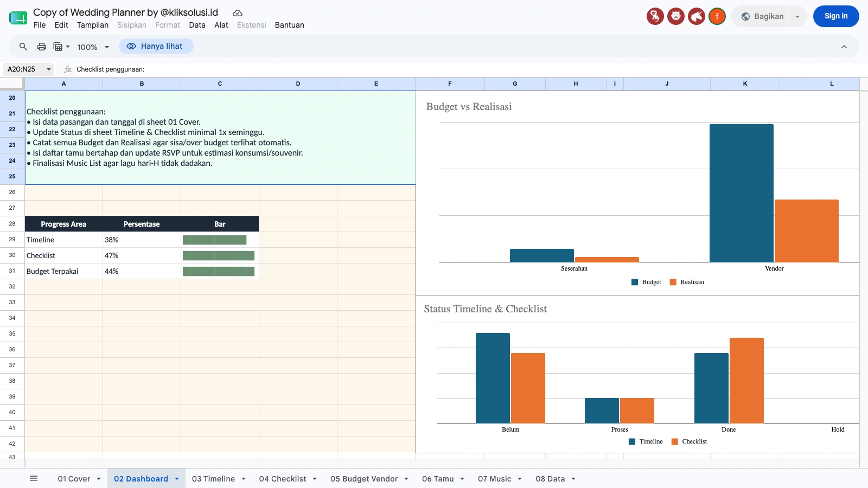Open the Bantuan menu
The height and width of the screenshot is (488, 868).
tap(290, 25)
